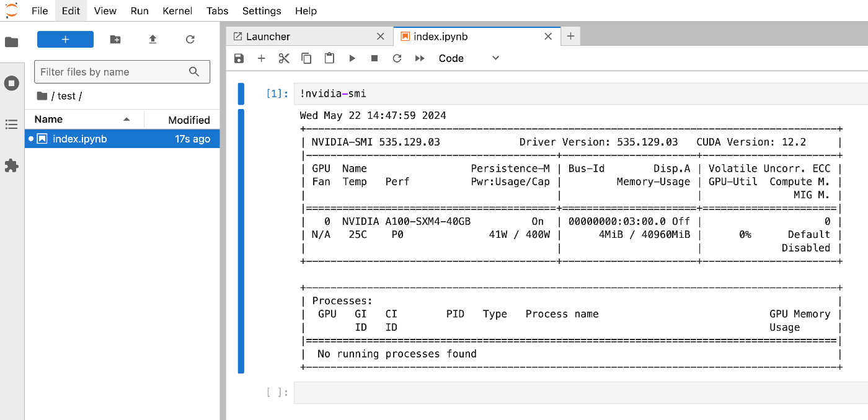Open the Settings menu
The height and width of the screenshot is (420, 868).
[x=262, y=11]
